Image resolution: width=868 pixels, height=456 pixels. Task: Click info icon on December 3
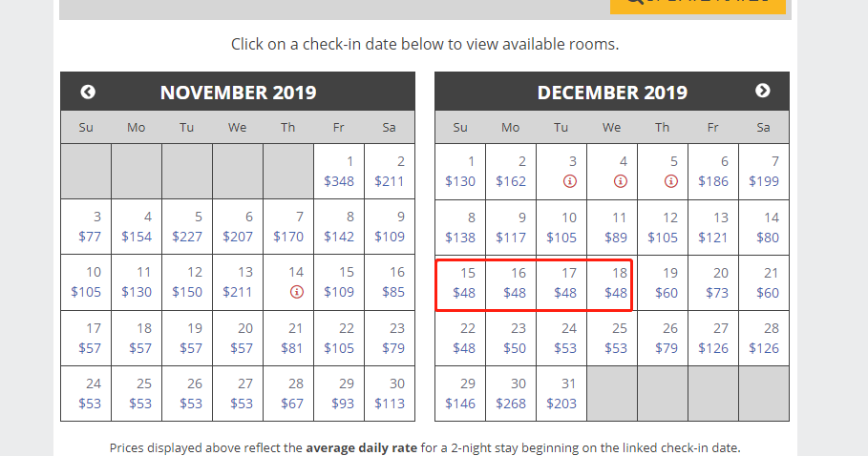click(570, 180)
